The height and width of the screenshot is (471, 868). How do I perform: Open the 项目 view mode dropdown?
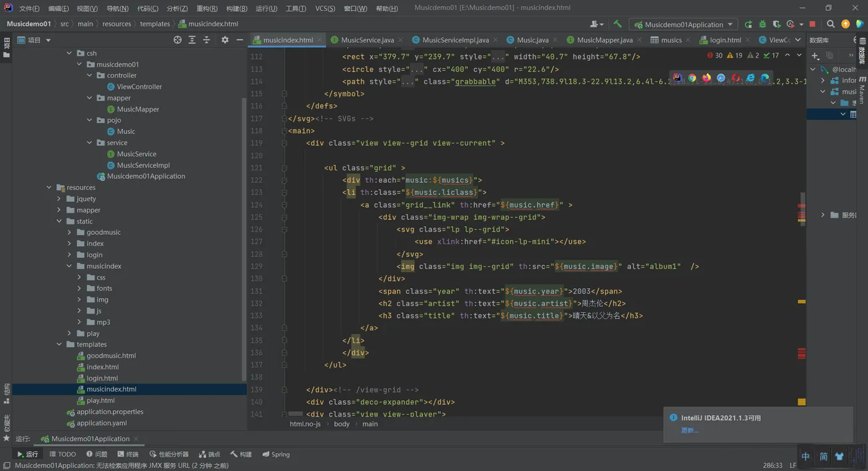point(48,40)
